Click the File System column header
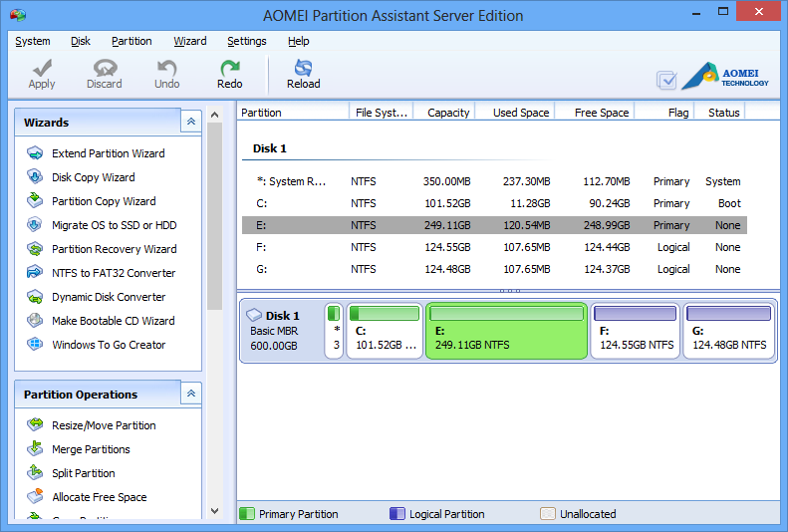Viewport: 788px width, 532px height. (381, 113)
